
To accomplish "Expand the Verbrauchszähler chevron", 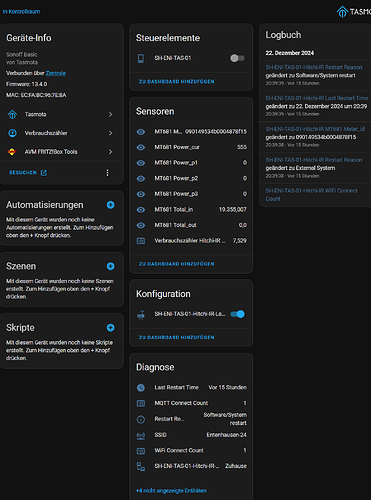I will (110, 133).
